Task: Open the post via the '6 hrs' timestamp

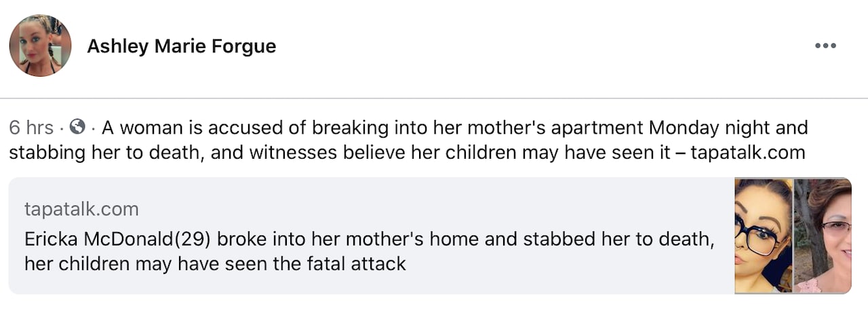Action: 31,128
